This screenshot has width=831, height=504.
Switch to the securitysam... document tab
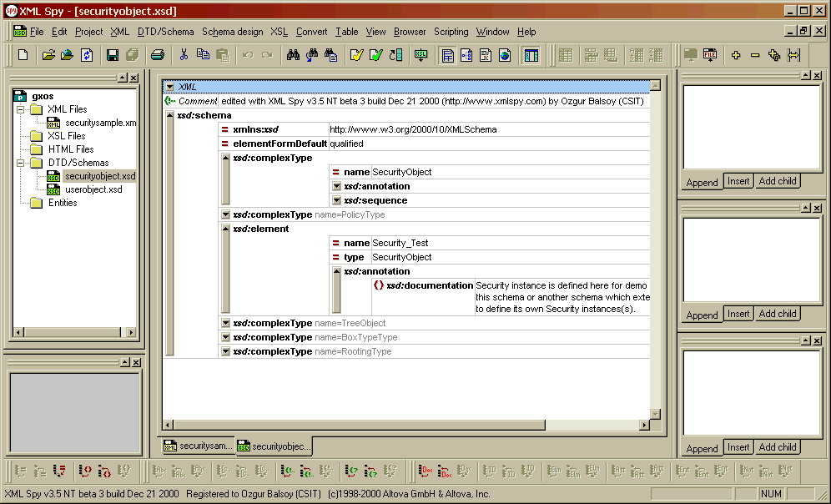[199, 446]
